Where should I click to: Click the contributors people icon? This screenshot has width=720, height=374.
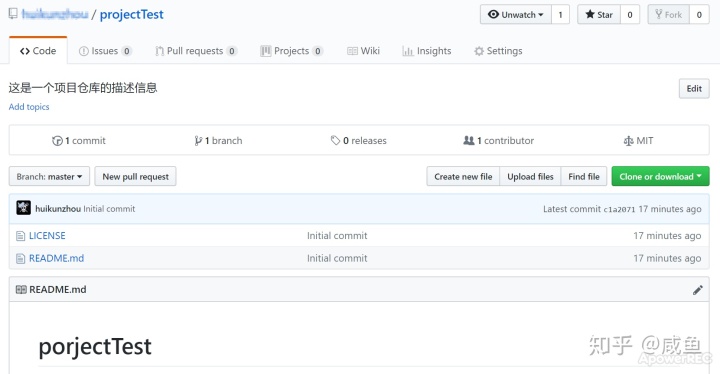click(469, 140)
